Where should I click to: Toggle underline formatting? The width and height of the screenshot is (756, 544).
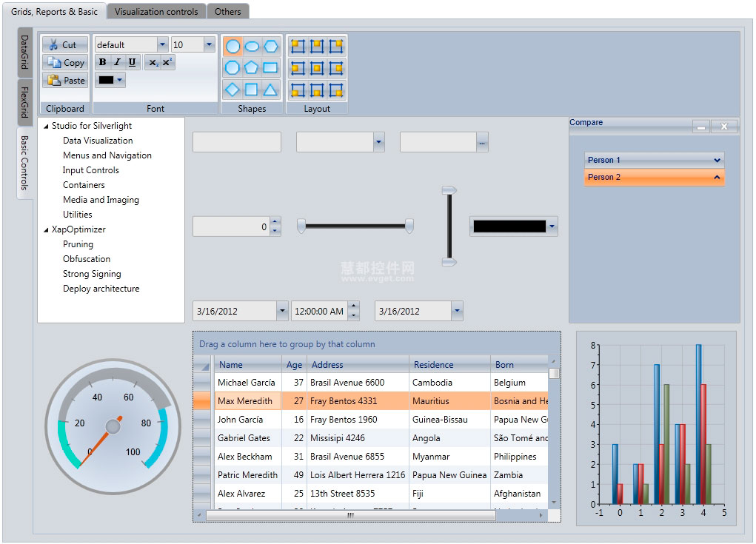(132, 62)
